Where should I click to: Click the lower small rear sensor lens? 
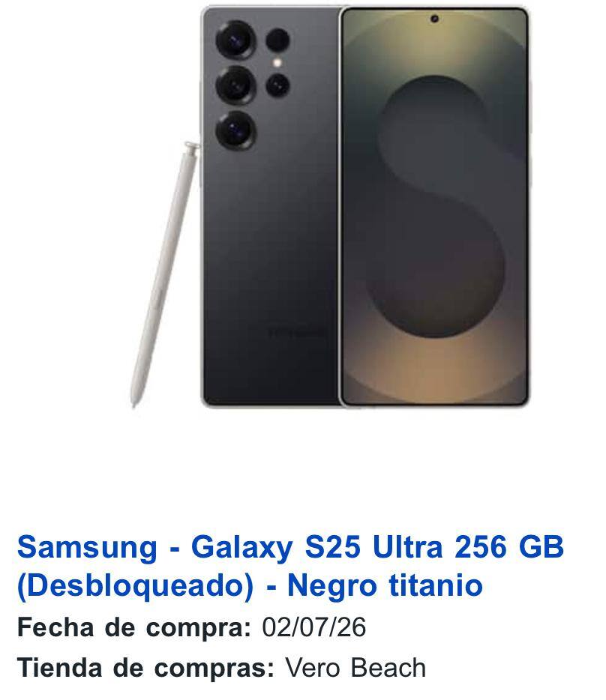click(277, 85)
